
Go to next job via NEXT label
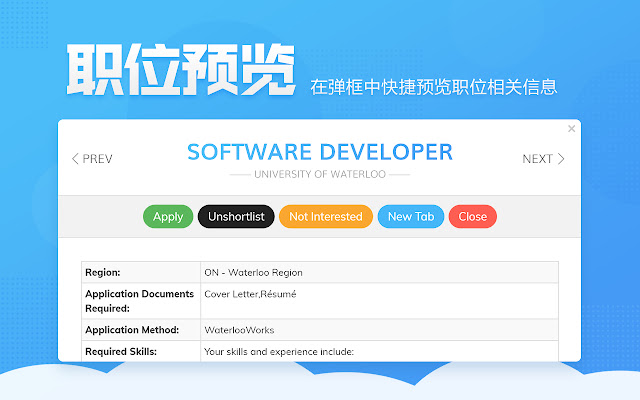tap(537, 159)
